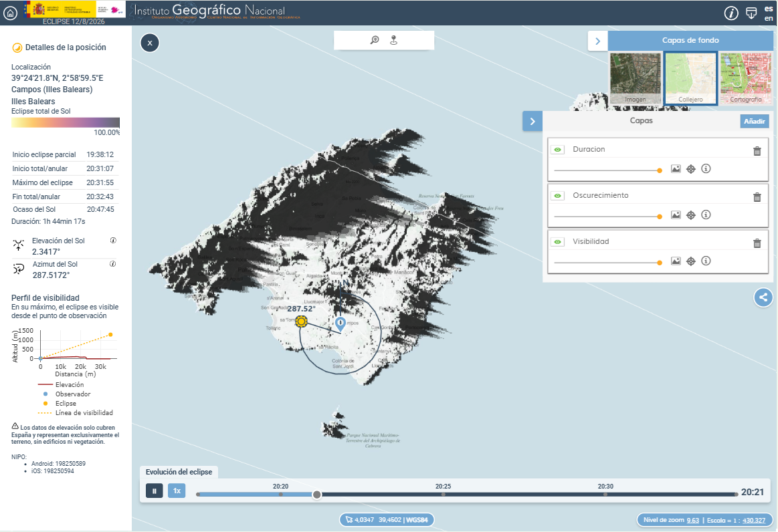Collapse the Capas layers panel
Screen dimensions: 778x532
click(x=532, y=122)
